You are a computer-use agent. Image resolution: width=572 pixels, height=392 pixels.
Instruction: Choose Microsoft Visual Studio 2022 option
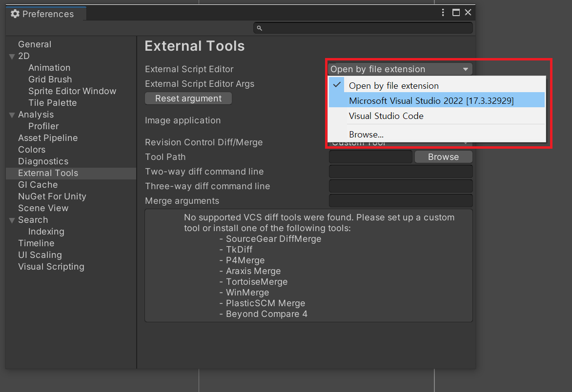(x=437, y=100)
